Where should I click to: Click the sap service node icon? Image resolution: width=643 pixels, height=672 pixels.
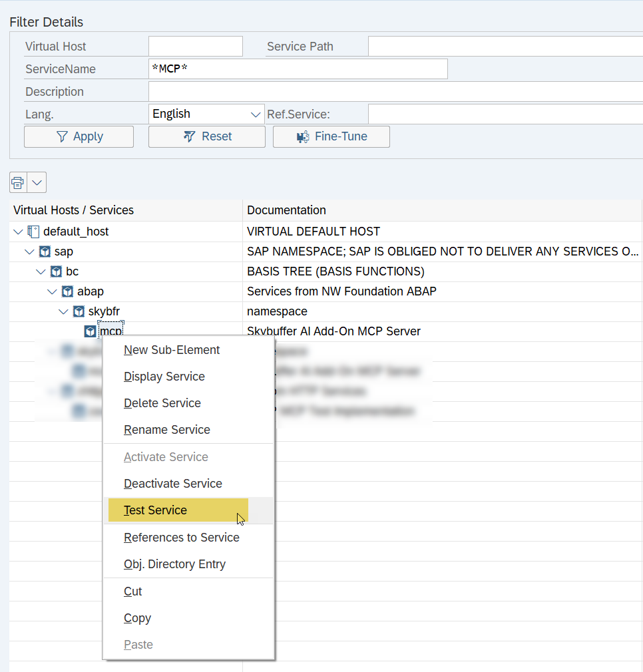coord(45,252)
